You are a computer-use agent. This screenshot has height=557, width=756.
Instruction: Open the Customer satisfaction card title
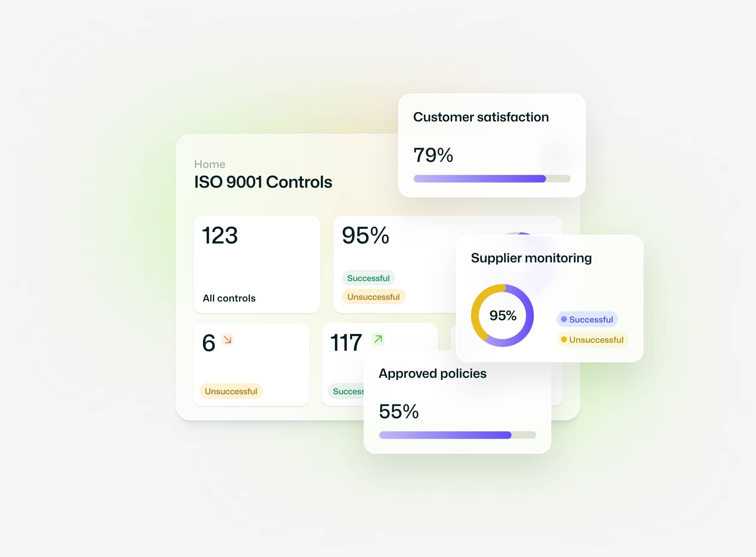pyautogui.click(x=481, y=117)
